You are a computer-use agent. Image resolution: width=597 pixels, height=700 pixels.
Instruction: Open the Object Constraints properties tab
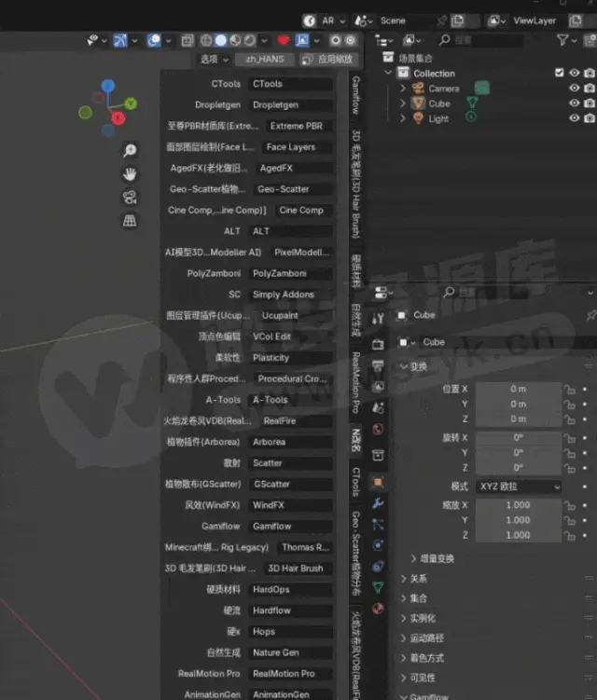pyautogui.click(x=378, y=567)
